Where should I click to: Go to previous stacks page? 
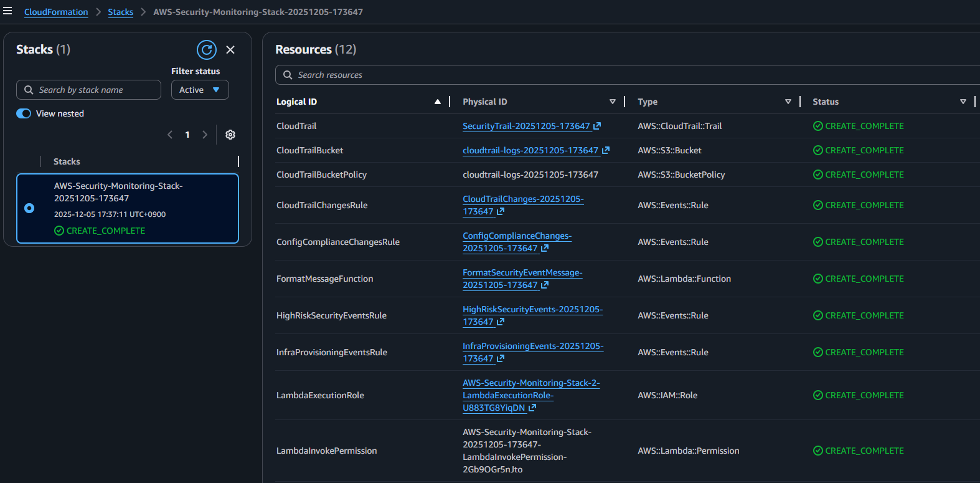(x=170, y=135)
